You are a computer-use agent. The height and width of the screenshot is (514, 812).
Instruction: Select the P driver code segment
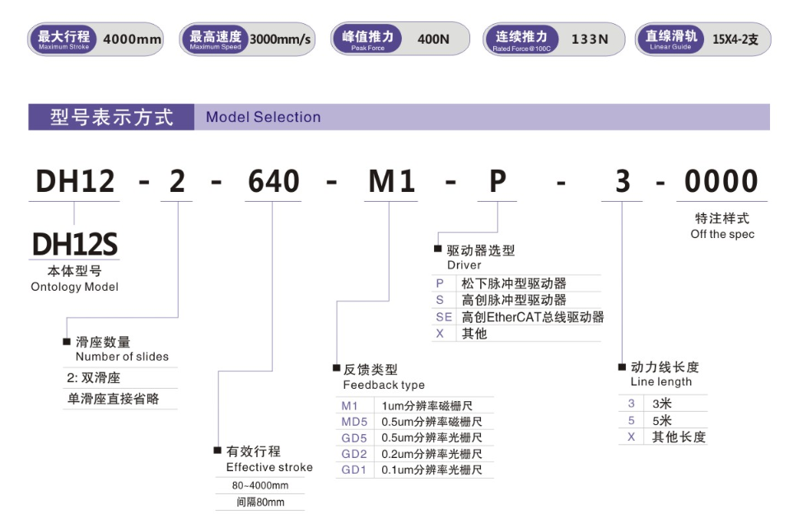497,181
